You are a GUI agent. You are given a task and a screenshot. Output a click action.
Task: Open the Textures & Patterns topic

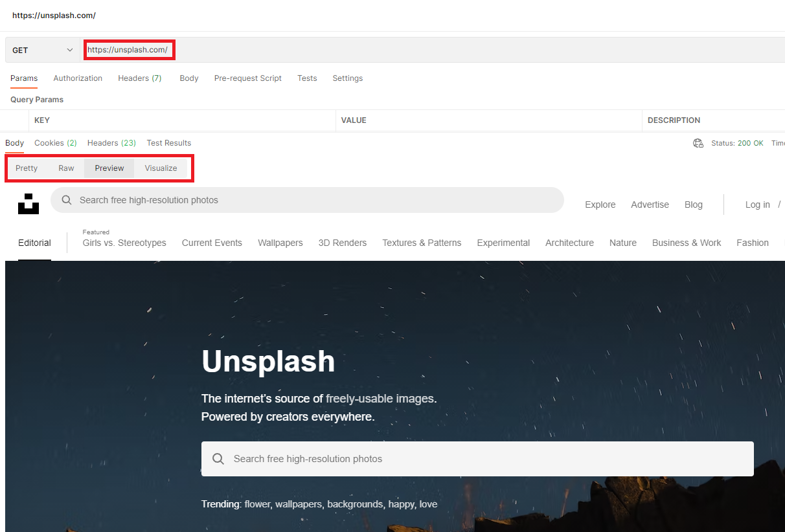point(422,243)
